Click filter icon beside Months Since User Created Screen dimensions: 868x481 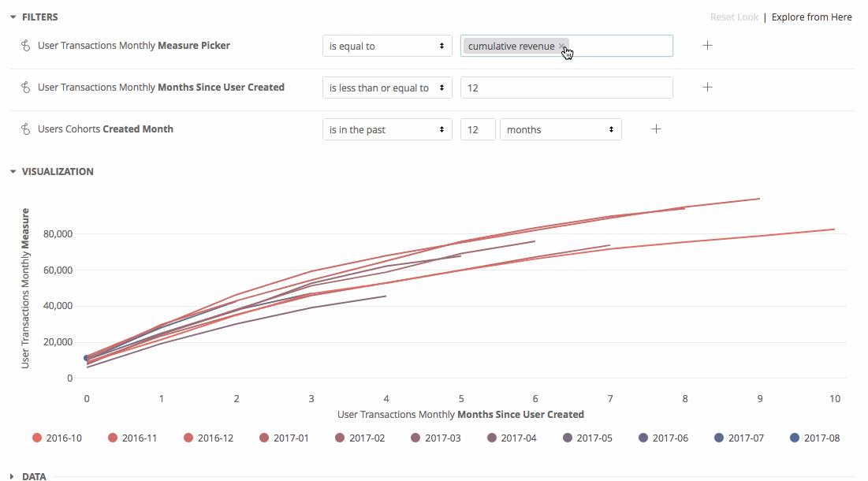click(25, 88)
